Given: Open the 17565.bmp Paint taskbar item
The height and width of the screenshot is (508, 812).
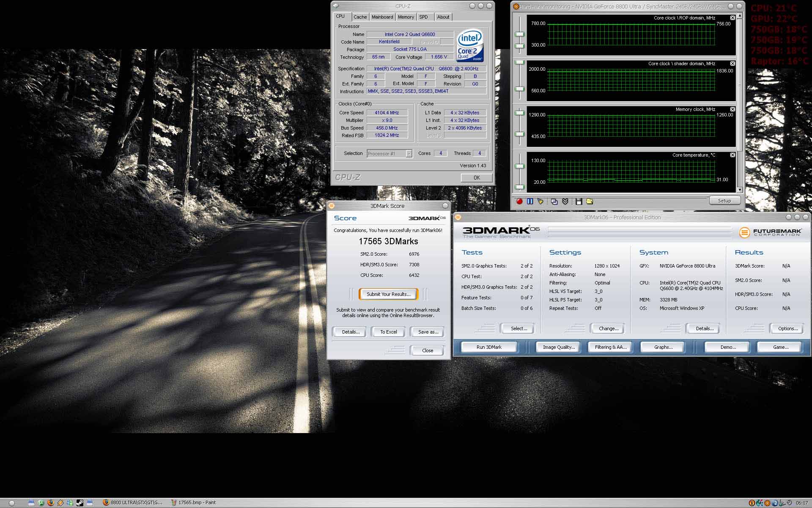Looking at the screenshot, I should (194, 503).
